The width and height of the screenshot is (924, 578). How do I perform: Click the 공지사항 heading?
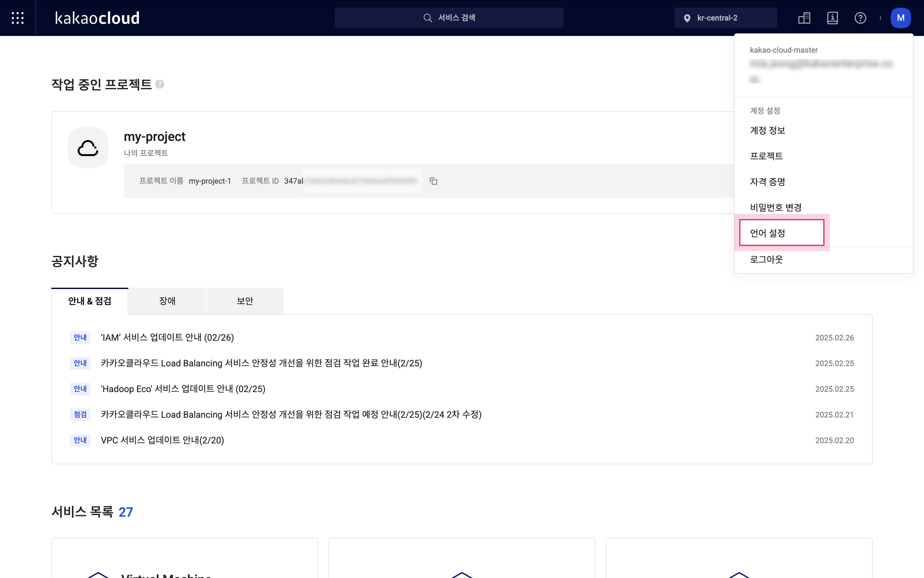[75, 261]
